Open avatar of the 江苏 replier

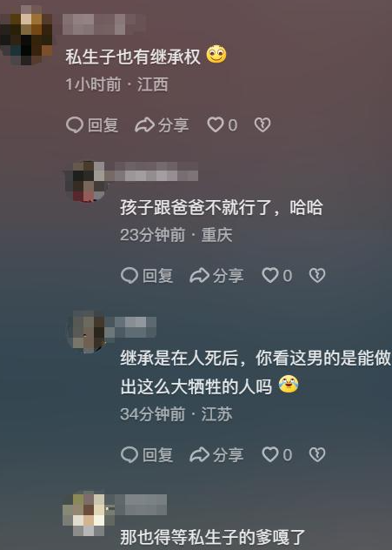(x=87, y=332)
